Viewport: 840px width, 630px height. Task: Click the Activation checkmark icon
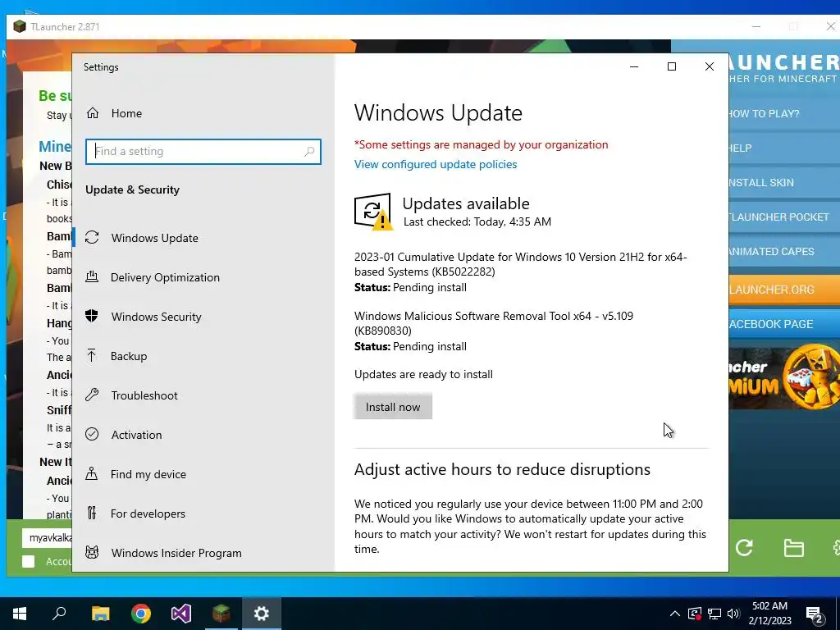[92, 435]
